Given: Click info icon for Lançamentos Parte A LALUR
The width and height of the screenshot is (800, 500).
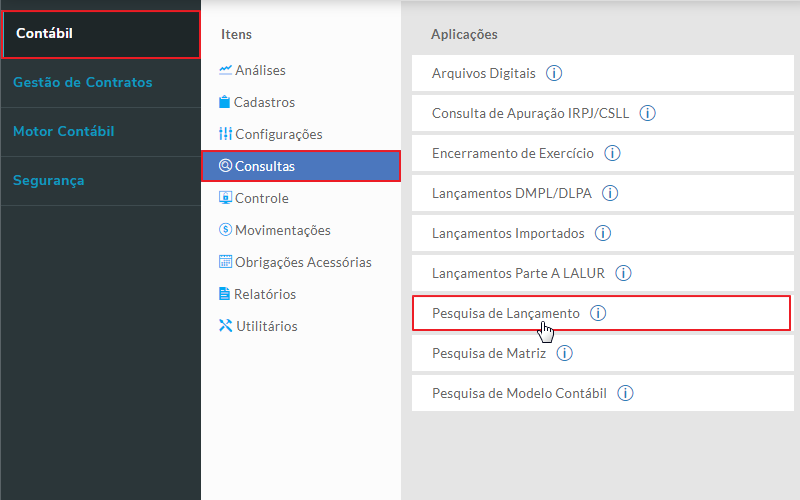Looking at the screenshot, I should (624, 273).
